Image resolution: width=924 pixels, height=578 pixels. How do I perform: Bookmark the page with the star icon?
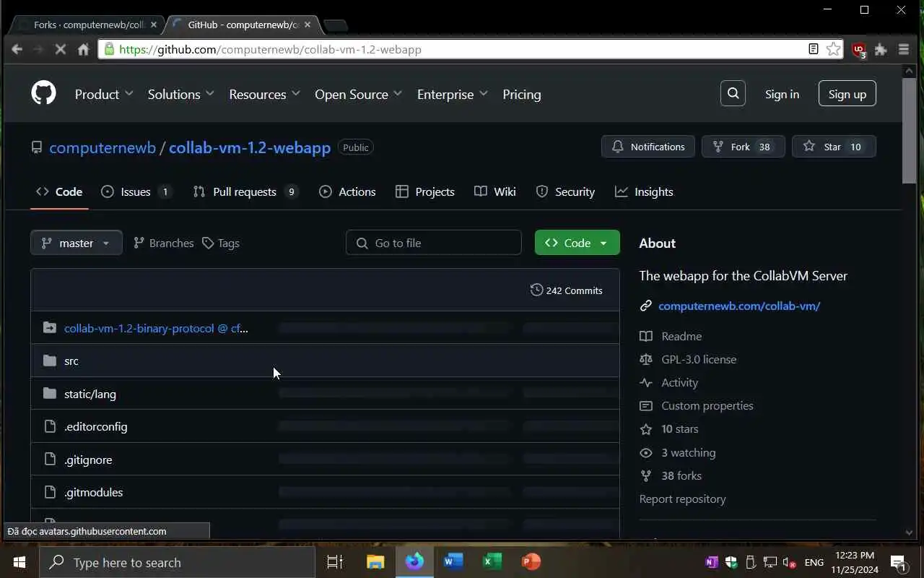[834, 49]
